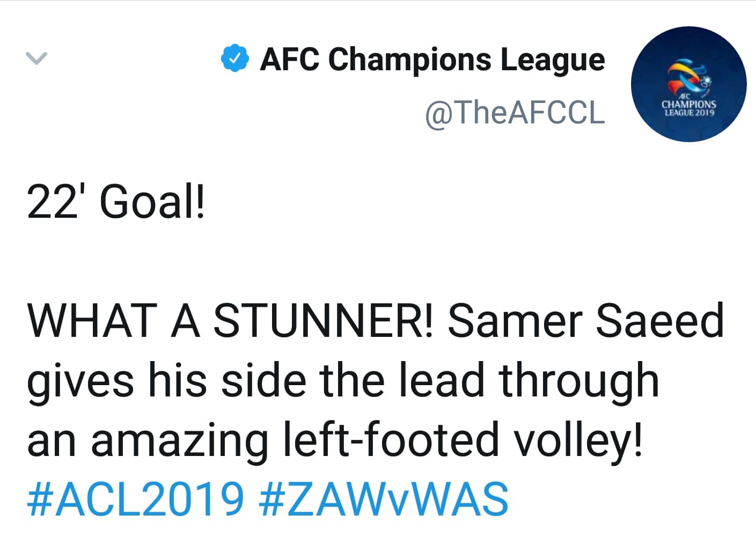Follow the #ZAWvWAS hashtag link
756x537 pixels.
[x=383, y=499]
